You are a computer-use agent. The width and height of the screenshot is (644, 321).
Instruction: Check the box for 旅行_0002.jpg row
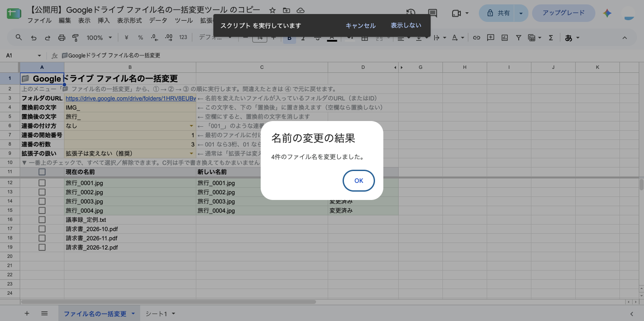click(x=42, y=192)
